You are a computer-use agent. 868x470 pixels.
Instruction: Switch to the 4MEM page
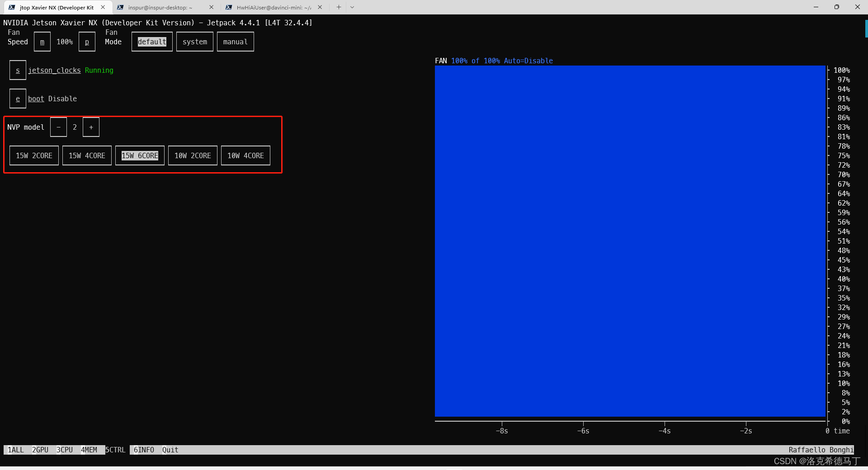89,450
